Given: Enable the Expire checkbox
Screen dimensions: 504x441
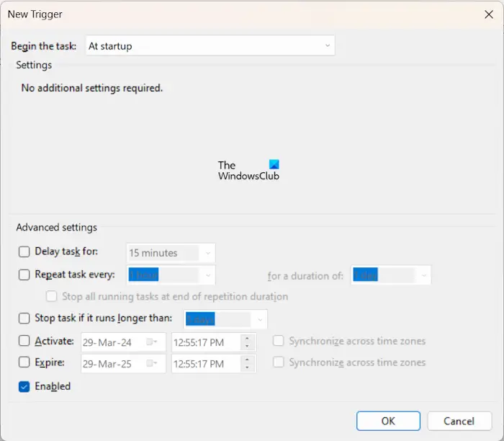Looking at the screenshot, I should pyautogui.click(x=24, y=362).
